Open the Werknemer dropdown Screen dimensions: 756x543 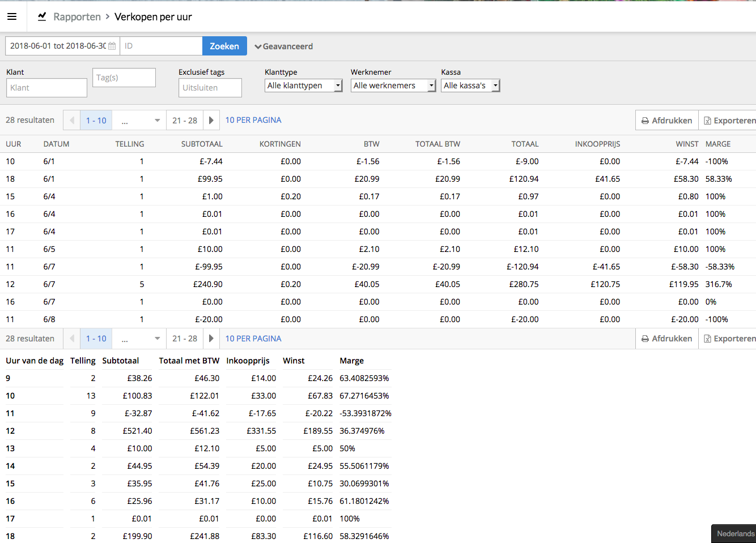(x=393, y=85)
